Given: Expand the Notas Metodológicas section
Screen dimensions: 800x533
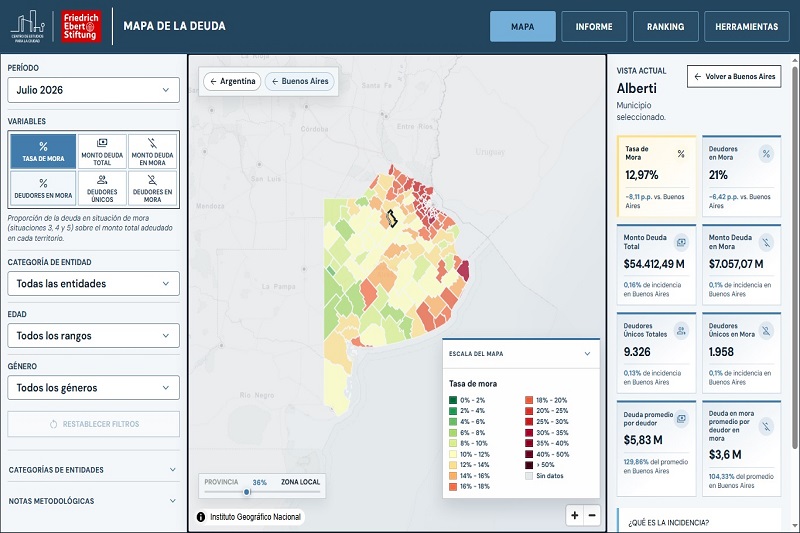Looking at the screenshot, I should click(93, 501).
